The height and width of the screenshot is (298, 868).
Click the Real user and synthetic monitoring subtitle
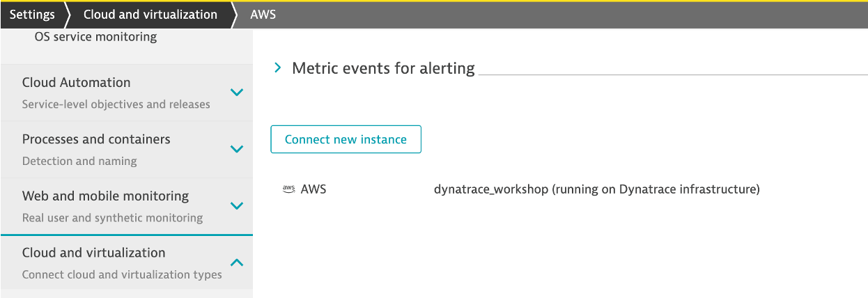[112, 218]
